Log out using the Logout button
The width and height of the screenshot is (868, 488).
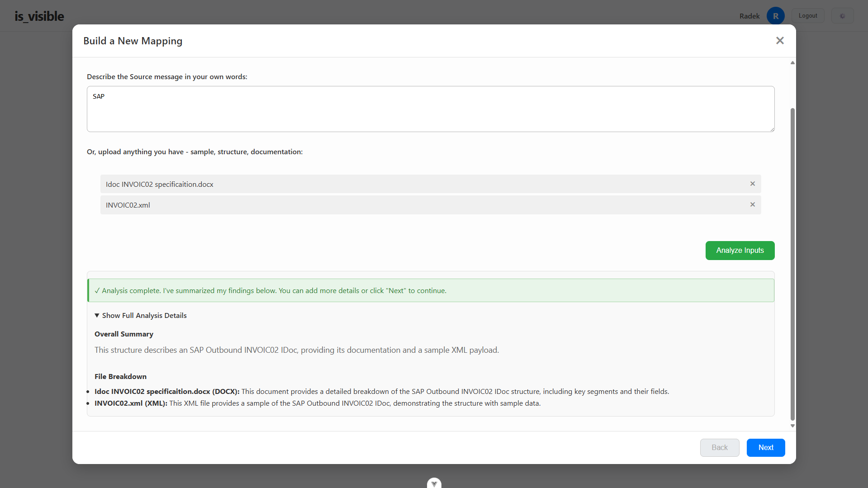(808, 15)
